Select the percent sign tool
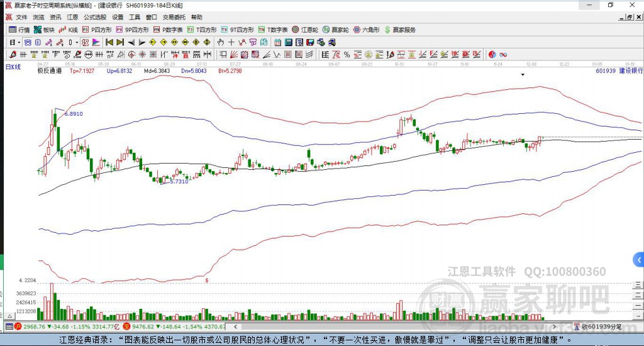 point(347,55)
